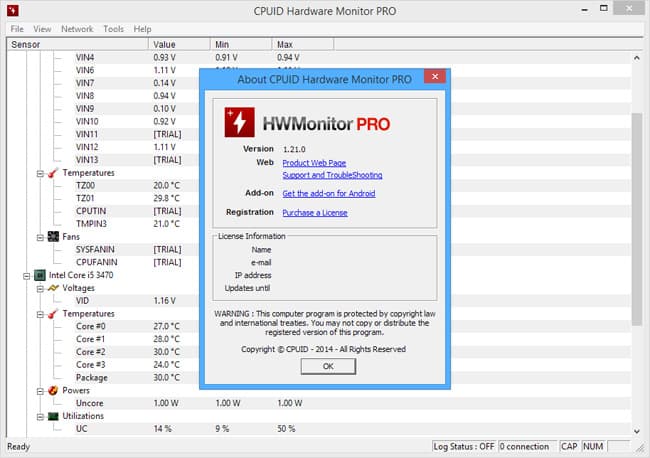Click the Voltages lightning icon
This screenshot has height=458, width=650.
(51, 288)
